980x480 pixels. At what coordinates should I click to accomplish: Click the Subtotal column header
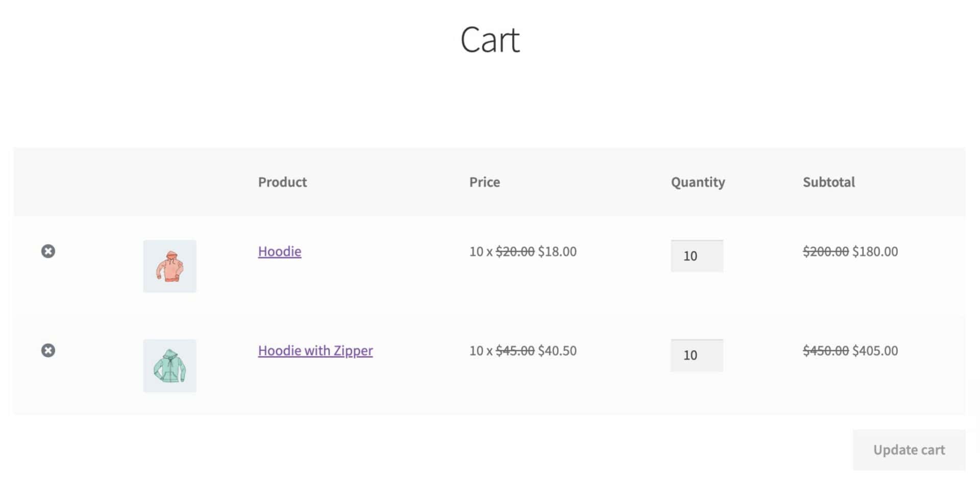(x=828, y=182)
